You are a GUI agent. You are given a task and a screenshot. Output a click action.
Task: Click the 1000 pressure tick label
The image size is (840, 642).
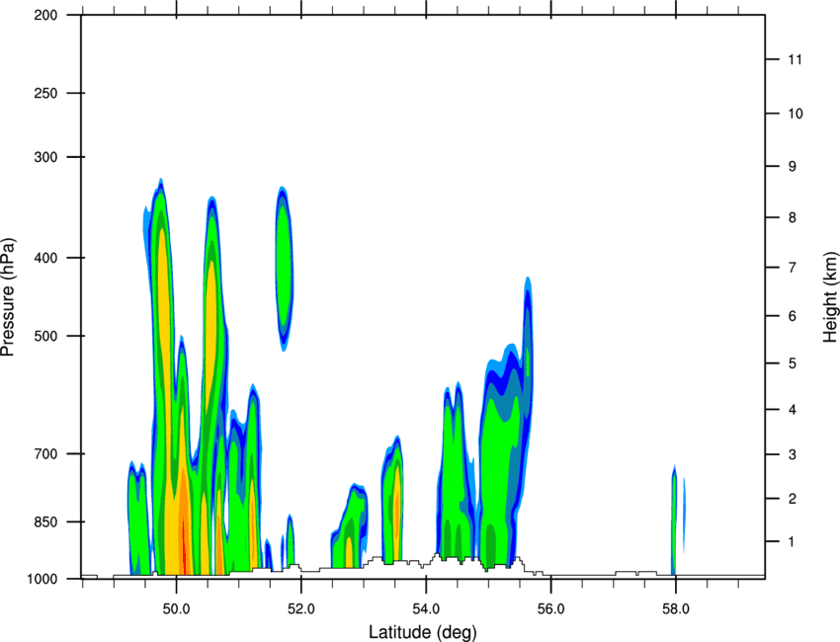[x=42, y=579]
